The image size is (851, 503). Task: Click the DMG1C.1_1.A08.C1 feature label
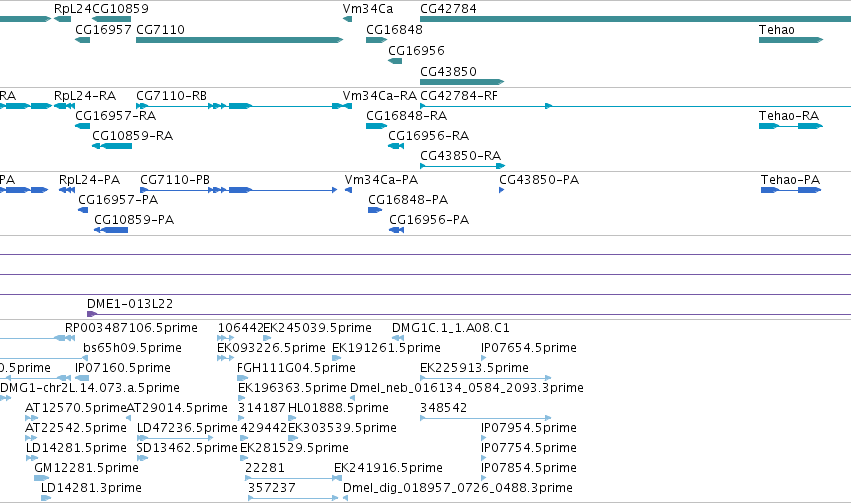(x=450, y=328)
